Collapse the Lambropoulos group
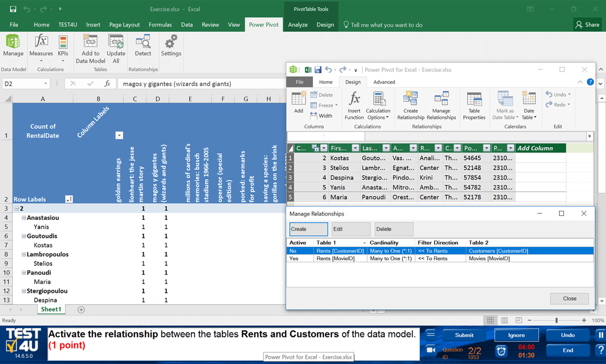This screenshot has width=606, height=364. (x=24, y=254)
